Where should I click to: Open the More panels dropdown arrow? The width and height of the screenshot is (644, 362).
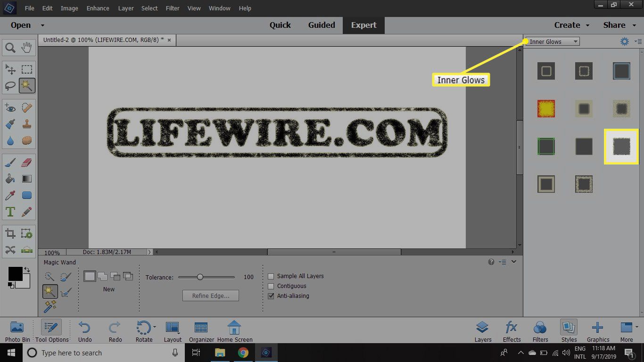coord(637,327)
